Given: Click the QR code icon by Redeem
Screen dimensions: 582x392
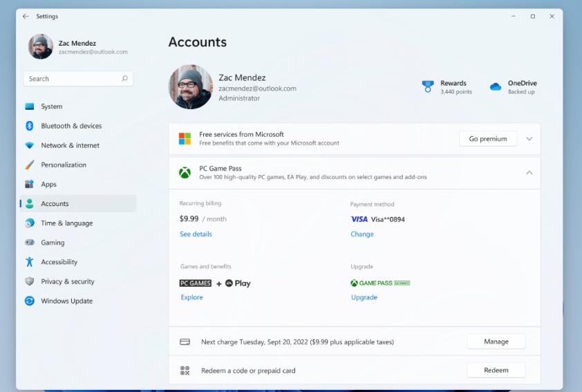Looking at the screenshot, I should (x=185, y=371).
